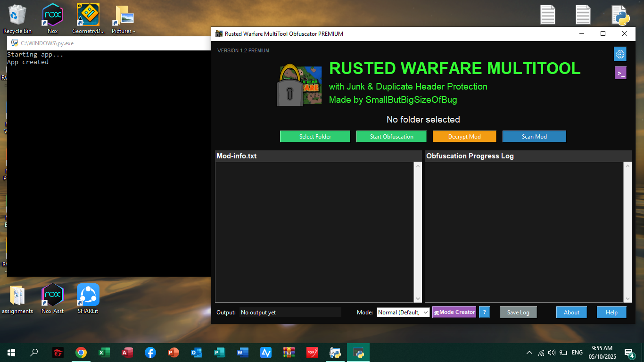This screenshot has height=362, width=644.
Task: Click inside the Mod-info.txt text area
Action: tap(314, 232)
